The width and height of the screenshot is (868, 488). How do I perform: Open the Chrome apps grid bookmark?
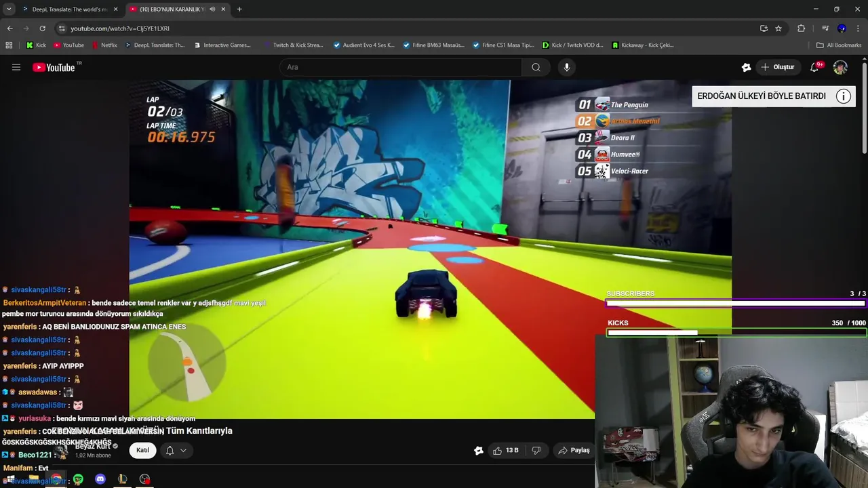coord(9,45)
